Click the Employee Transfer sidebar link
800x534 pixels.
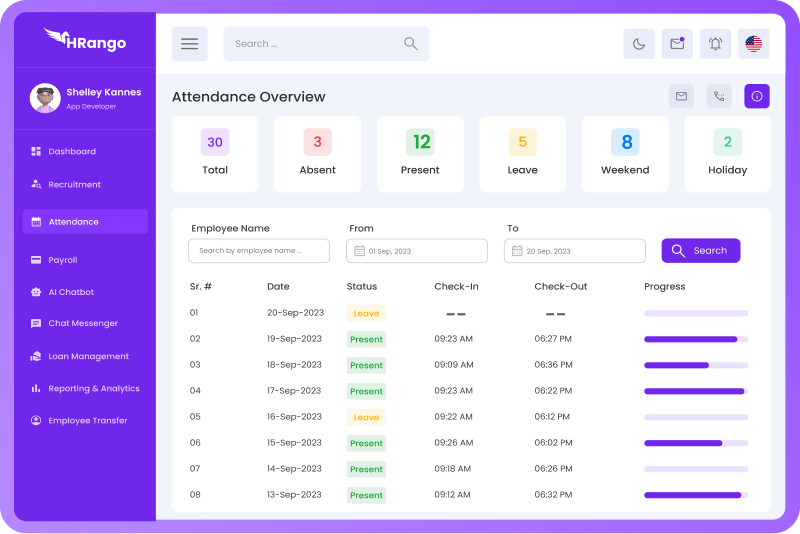(x=87, y=421)
